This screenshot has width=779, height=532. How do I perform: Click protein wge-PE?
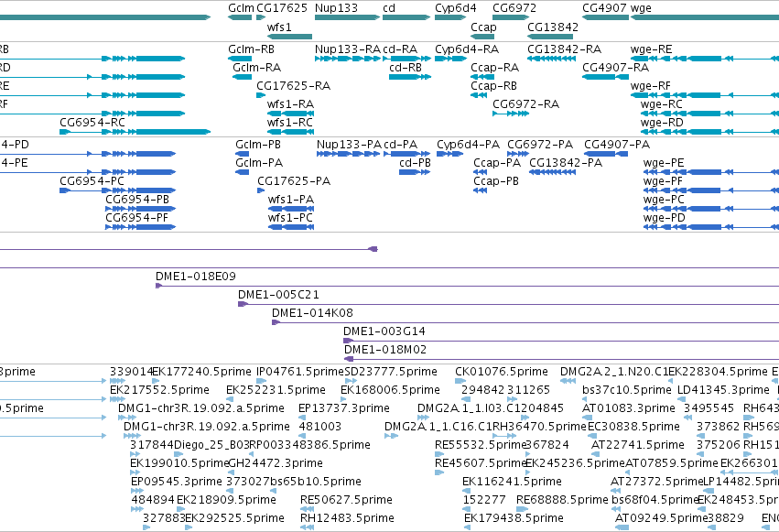point(664,163)
